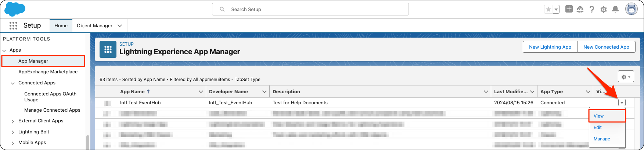Click the magnifier icon in Search Setup

[222, 9]
